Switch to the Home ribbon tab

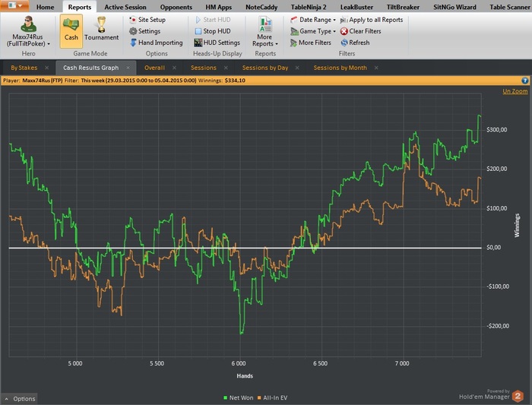coord(45,7)
